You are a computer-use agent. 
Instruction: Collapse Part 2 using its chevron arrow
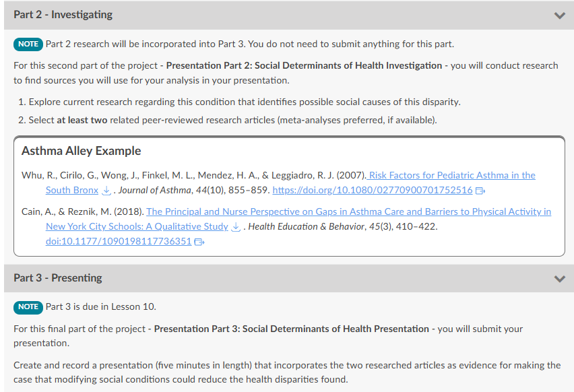click(559, 15)
